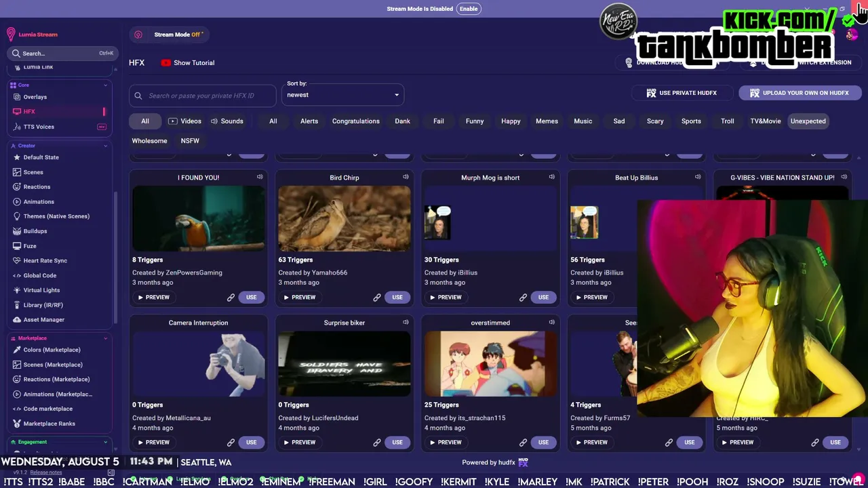Click the sidebar Search box
This screenshot has height=488, width=868.
(x=62, y=53)
